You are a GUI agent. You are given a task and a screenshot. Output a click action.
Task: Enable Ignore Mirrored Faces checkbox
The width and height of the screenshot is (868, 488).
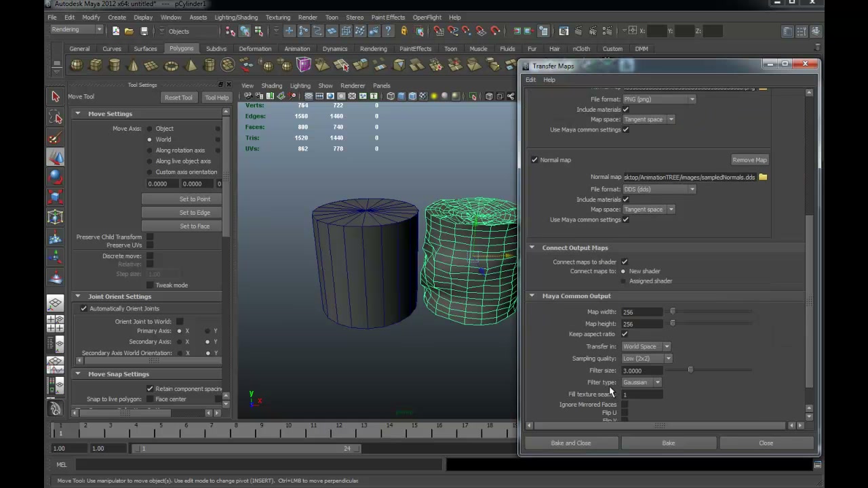pyautogui.click(x=625, y=405)
